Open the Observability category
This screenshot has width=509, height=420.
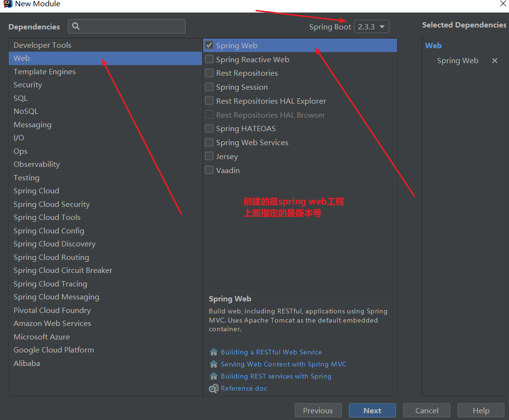tap(106, 164)
